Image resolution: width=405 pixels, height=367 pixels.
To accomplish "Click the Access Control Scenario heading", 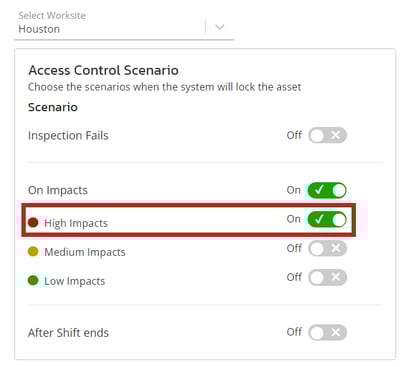I will (x=103, y=70).
